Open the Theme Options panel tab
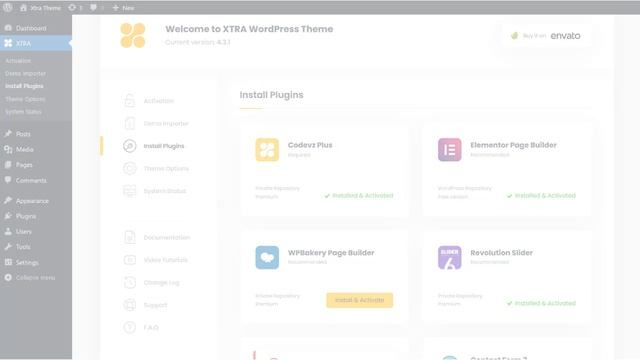This screenshot has width=640, height=360. [166, 168]
